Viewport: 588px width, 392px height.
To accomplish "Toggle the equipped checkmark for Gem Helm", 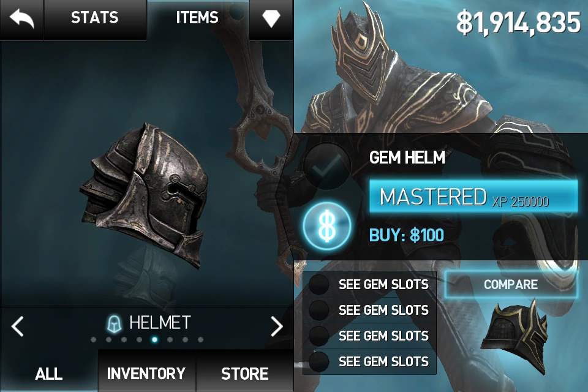I will point(326,166).
